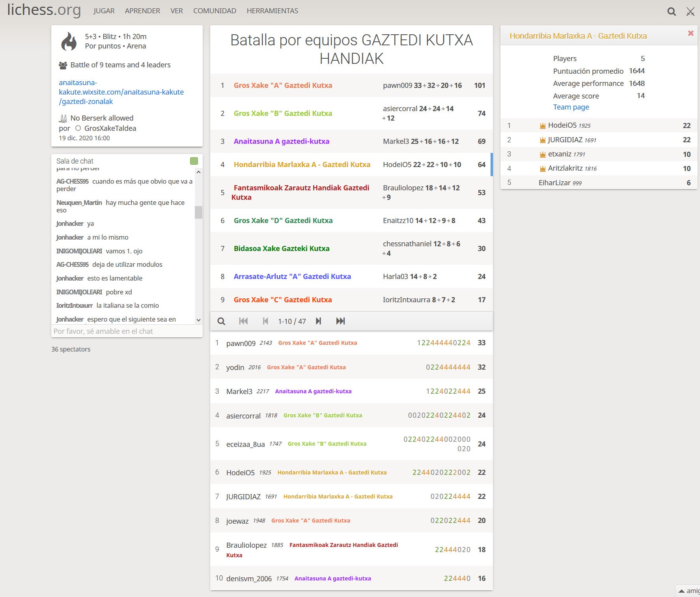Jump to first standings page
Viewport: 700px width, 597px height.
[x=243, y=321]
